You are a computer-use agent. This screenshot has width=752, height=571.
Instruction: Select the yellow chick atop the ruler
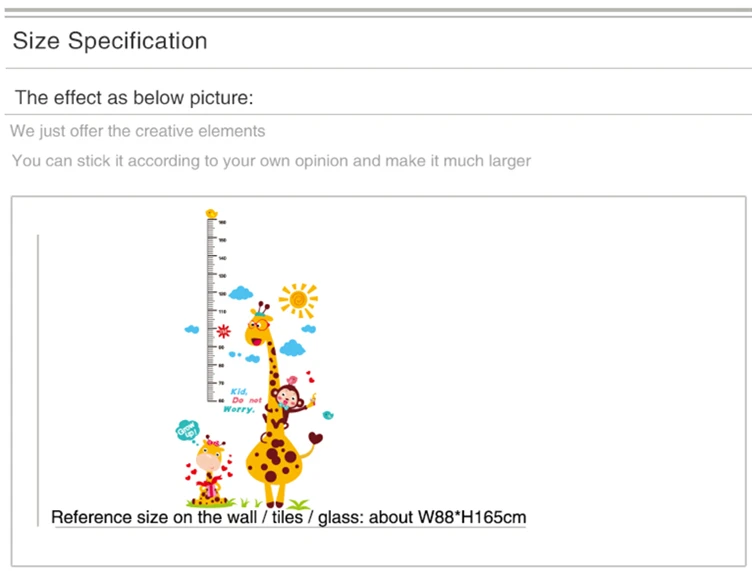point(211,213)
